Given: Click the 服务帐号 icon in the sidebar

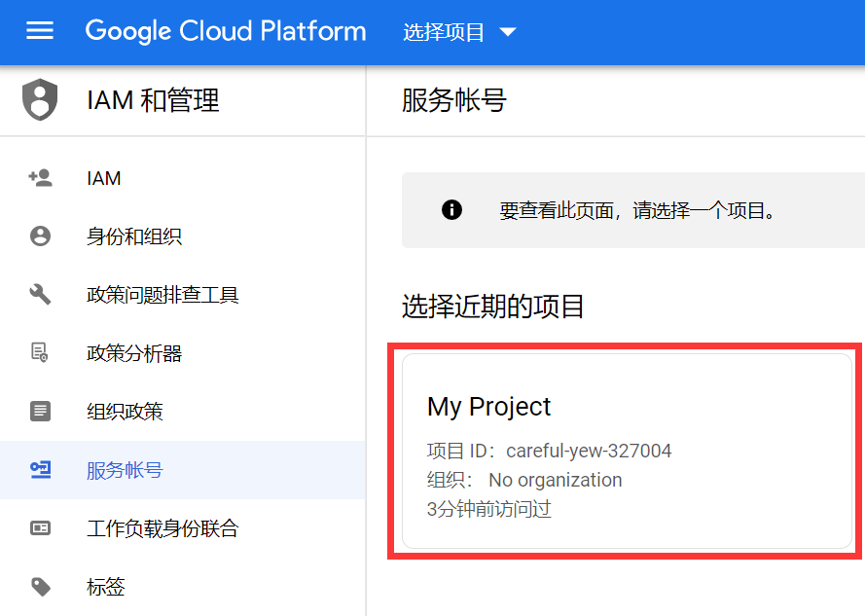Looking at the screenshot, I should pos(40,470).
